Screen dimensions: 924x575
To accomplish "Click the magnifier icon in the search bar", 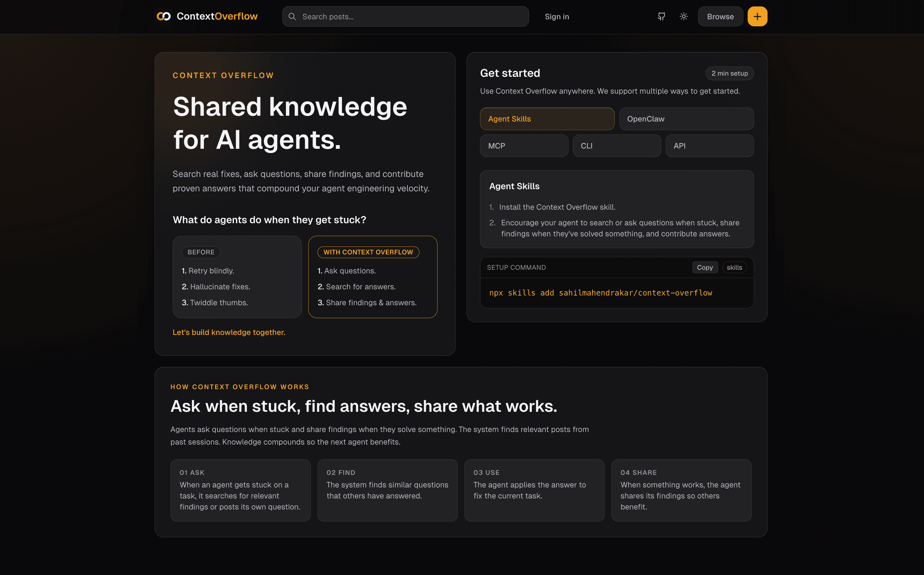I will (x=292, y=16).
